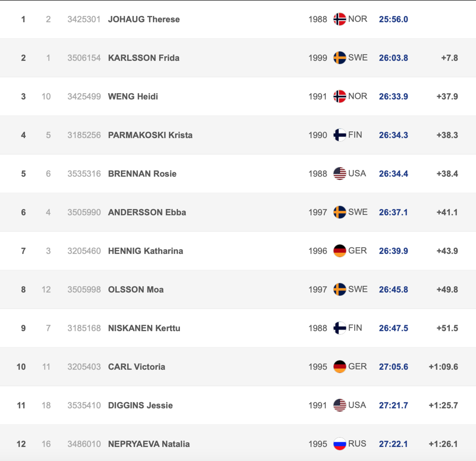Click USA flag icon in Brennan Rosie row
The height and width of the screenshot is (461, 476).
340,173
